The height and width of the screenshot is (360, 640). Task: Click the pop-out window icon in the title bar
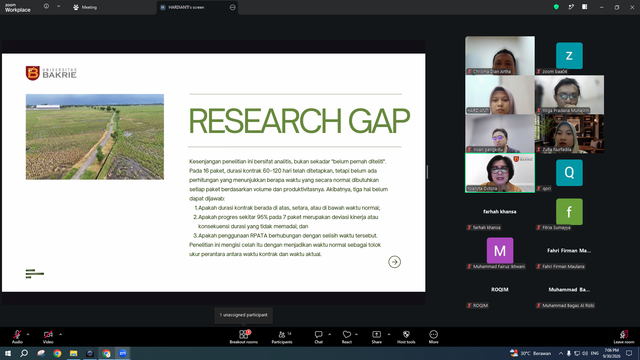pos(571,7)
